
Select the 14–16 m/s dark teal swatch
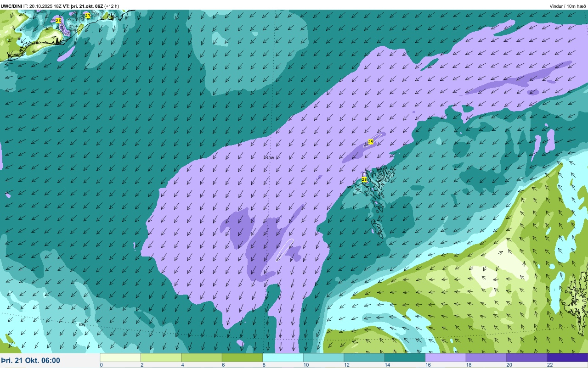405,357
